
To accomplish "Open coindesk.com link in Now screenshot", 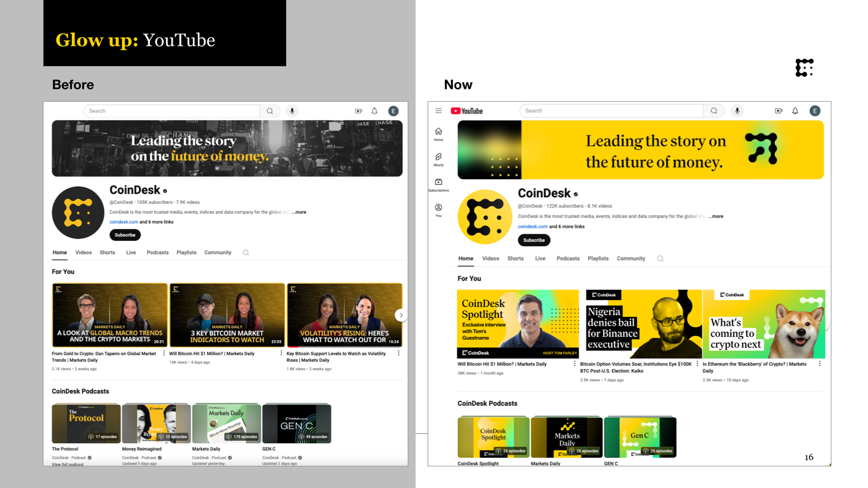I will [x=533, y=227].
